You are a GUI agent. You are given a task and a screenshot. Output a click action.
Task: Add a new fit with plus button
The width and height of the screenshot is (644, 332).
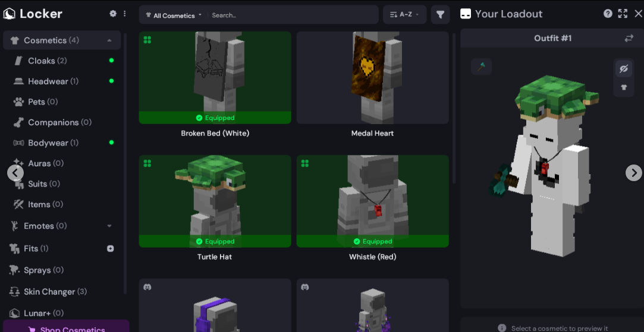[111, 248]
